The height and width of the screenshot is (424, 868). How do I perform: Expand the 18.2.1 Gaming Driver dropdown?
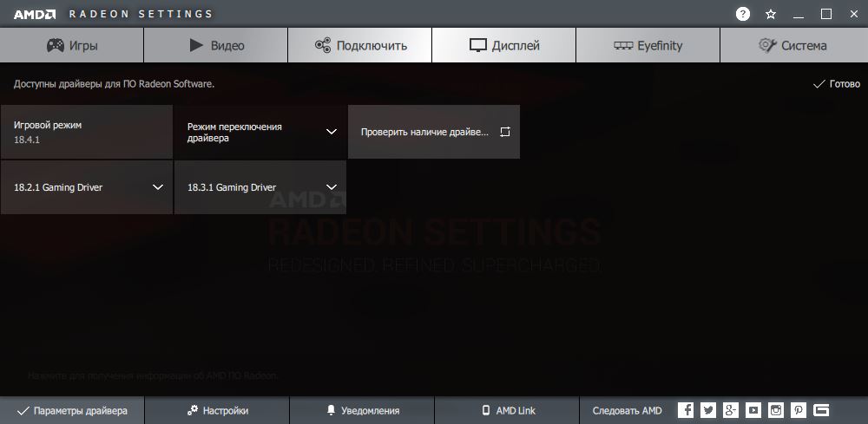[87, 187]
